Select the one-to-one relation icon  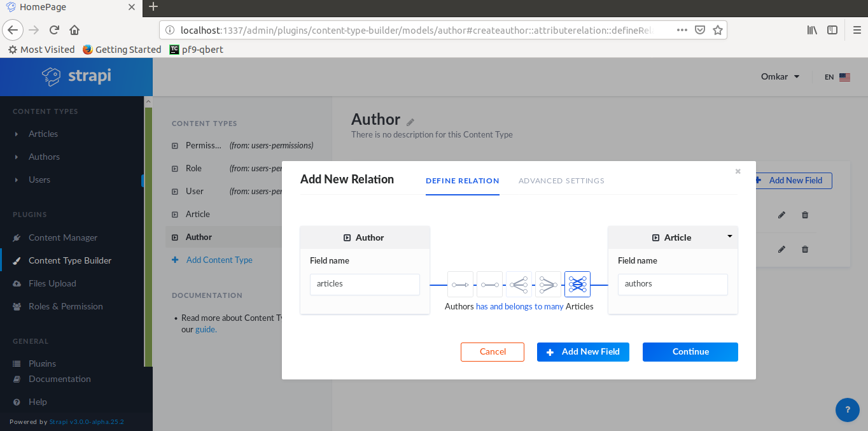coord(489,284)
